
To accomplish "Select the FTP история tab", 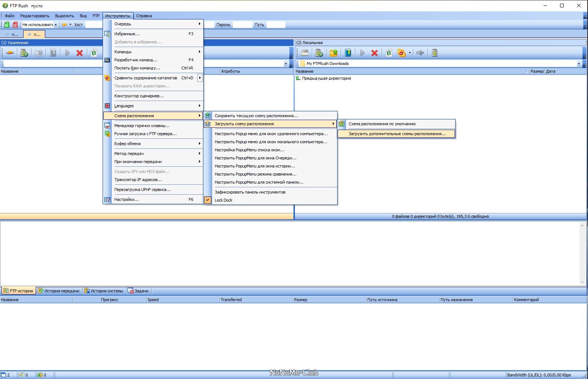I will [18, 291].
